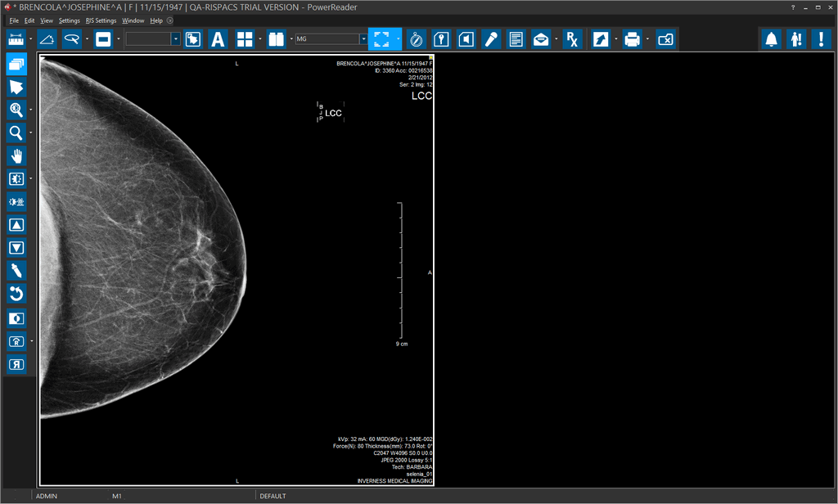The width and height of the screenshot is (838, 504).
Task: Toggle the invert grayscale tool
Action: click(16, 317)
